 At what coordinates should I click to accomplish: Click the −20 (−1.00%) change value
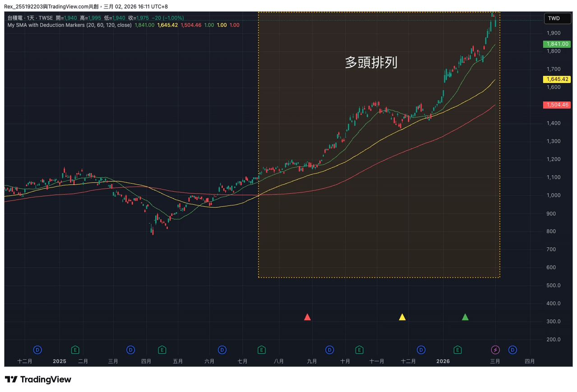pyautogui.click(x=167, y=18)
